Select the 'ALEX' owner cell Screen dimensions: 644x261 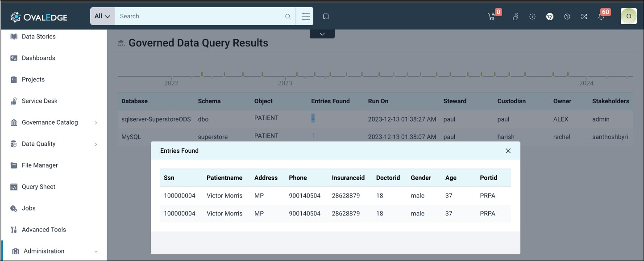pos(561,119)
